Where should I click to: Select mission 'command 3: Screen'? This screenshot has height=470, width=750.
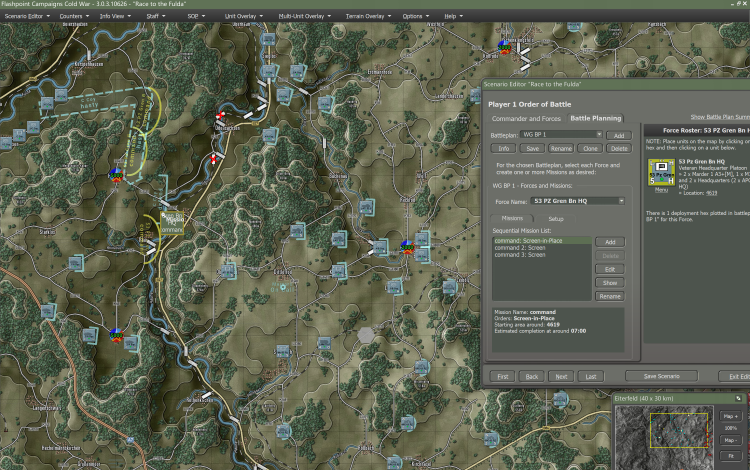[x=542, y=255]
